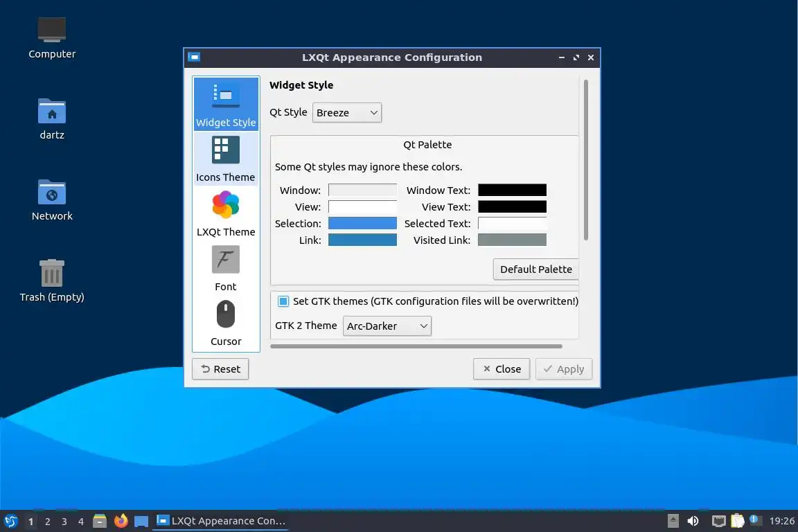Change the Selected Text color swatch
The width and height of the screenshot is (798, 532).
click(x=512, y=223)
